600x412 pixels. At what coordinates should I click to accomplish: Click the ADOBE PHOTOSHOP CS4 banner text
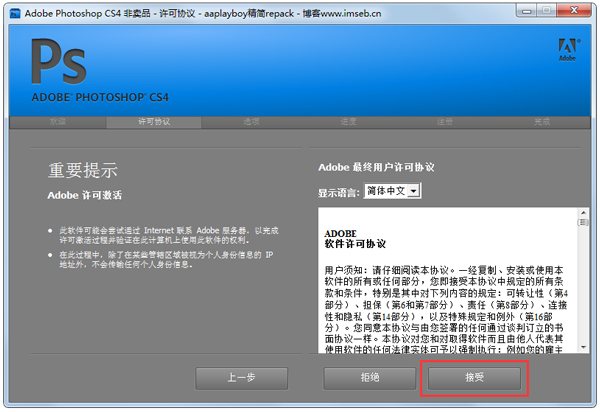100,98
